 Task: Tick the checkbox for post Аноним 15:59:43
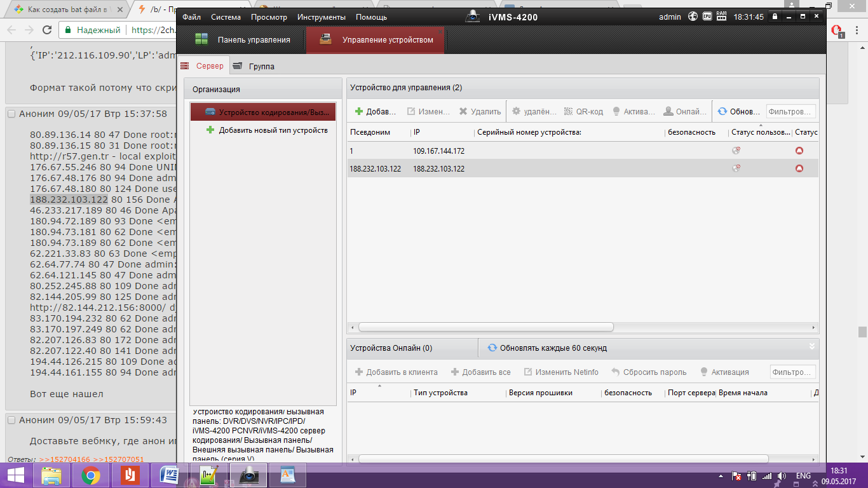(11, 420)
